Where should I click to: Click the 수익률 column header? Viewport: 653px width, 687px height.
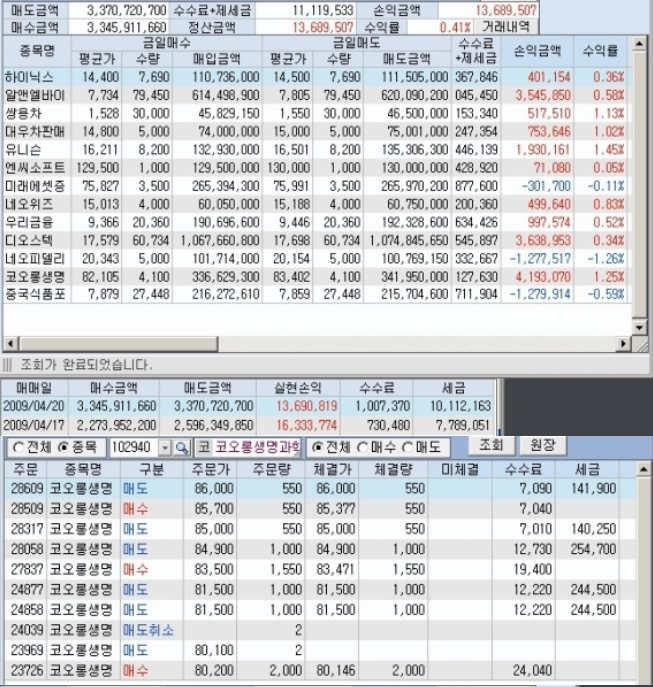tap(600, 51)
